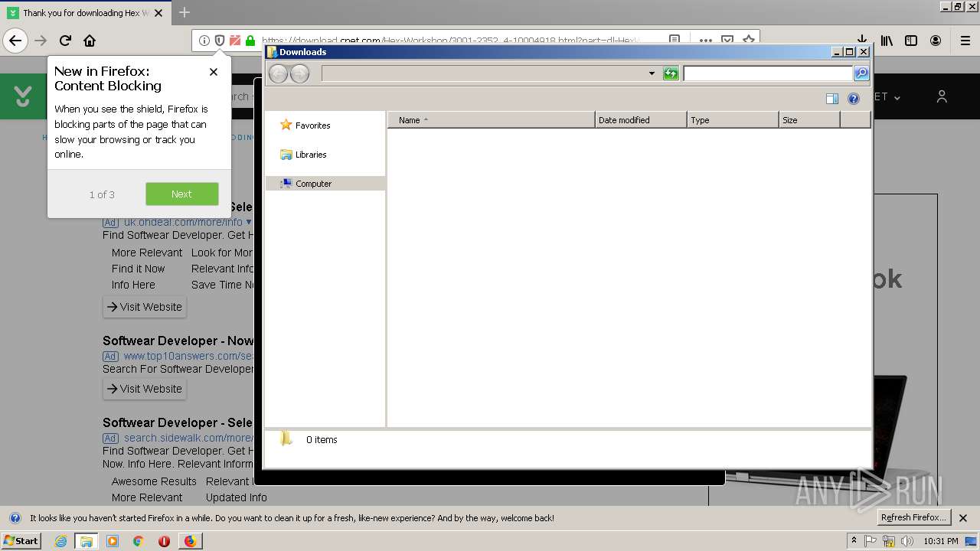The height and width of the screenshot is (551, 980).
Task: Open the Firefox hamburger menu
Action: (x=965, y=41)
